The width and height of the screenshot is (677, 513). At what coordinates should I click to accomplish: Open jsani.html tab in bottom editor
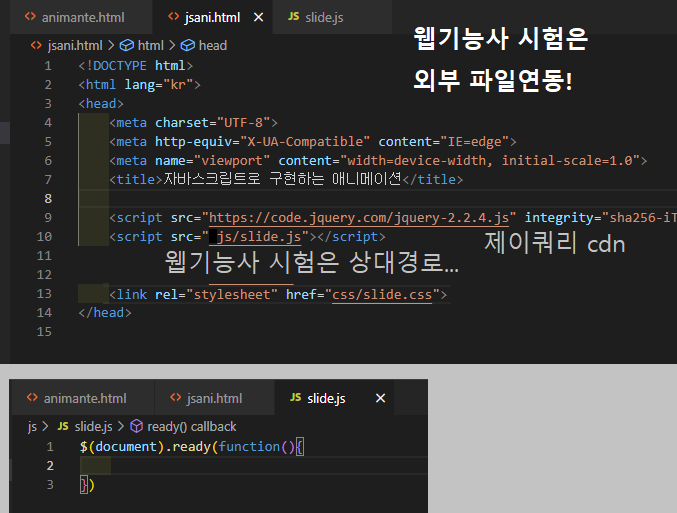[214, 398]
